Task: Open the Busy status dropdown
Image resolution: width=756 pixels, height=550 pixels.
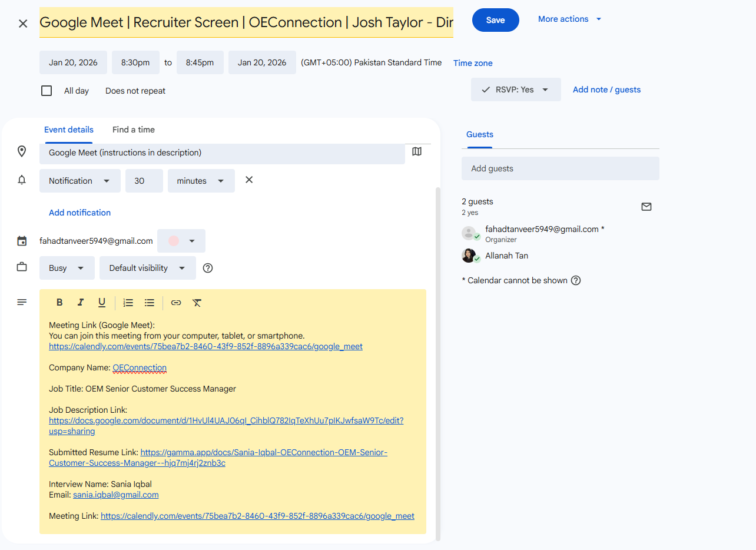Action: pyautogui.click(x=67, y=268)
